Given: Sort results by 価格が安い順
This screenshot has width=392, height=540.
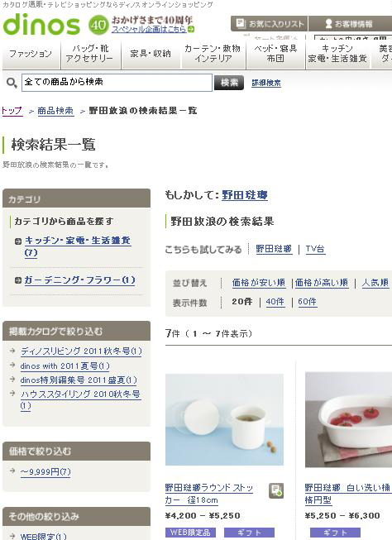Looking at the screenshot, I should (x=259, y=283).
